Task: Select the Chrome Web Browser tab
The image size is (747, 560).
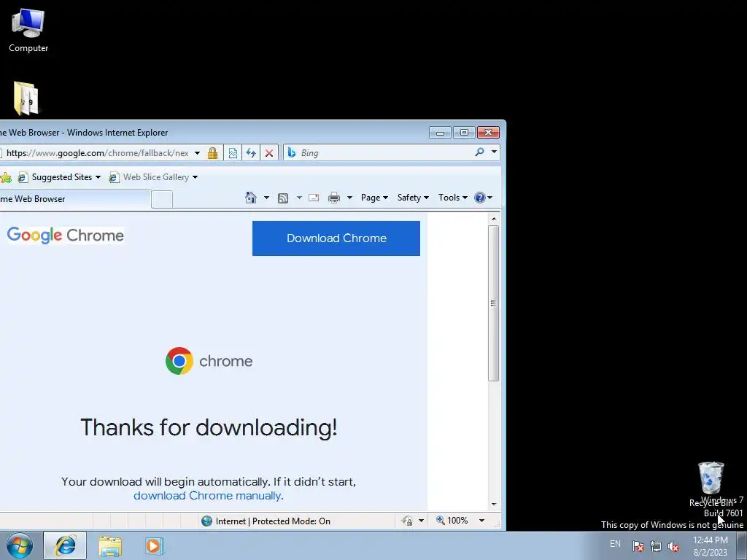Action: (x=75, y=199)
